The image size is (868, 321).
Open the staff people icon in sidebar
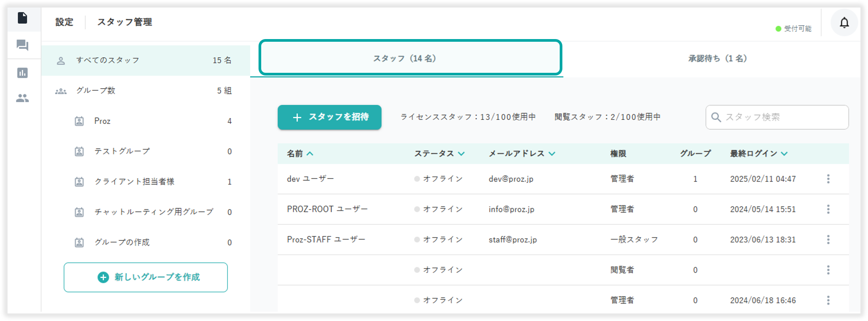(23, 99)
